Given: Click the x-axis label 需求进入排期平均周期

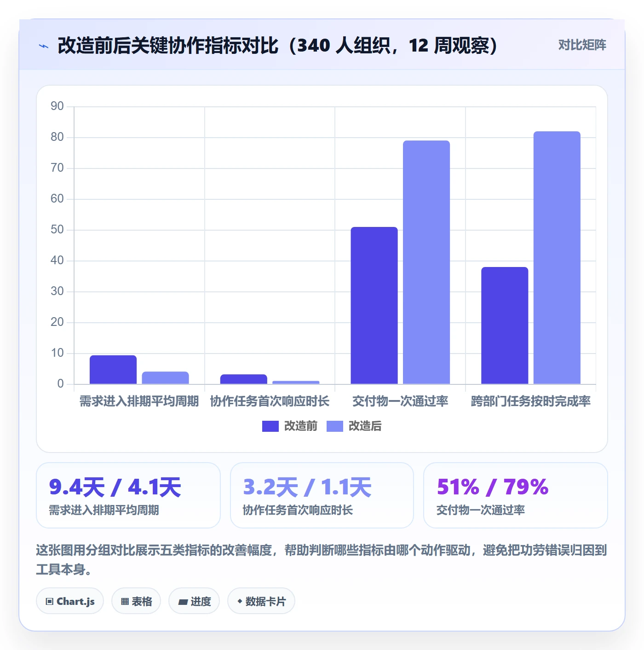Looking at the screenshot, I should click(139, 401).
